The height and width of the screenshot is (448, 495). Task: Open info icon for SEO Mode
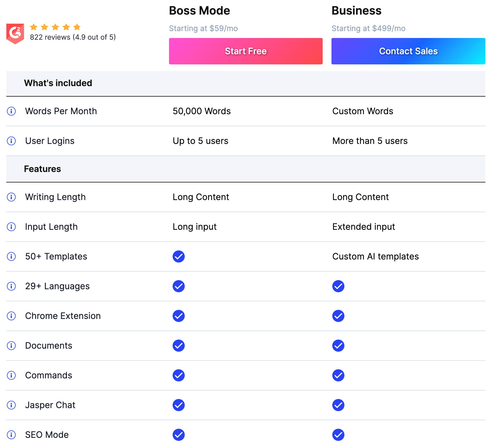point(11,435)
